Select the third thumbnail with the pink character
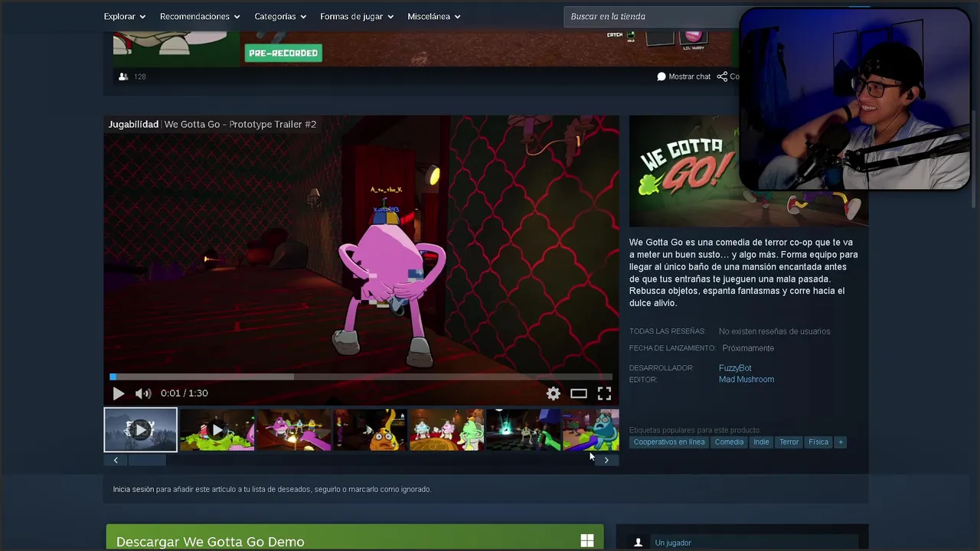The width and height of the screenshot is (980, 551). 293,430
